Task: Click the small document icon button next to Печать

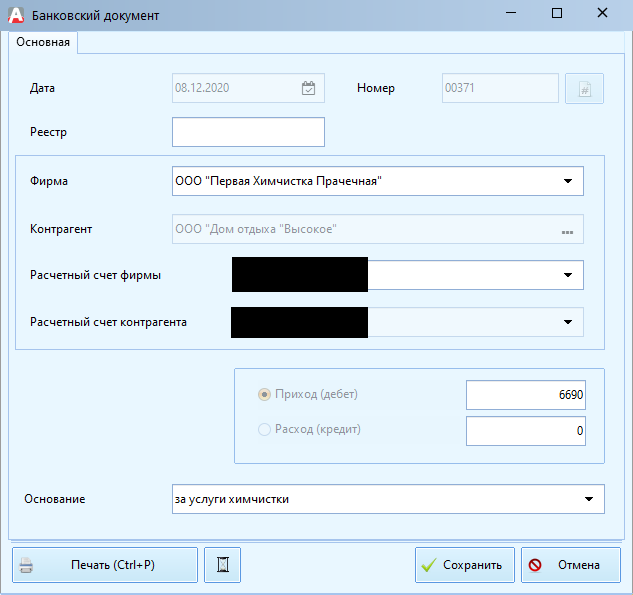Action: [x=222, y=565]
